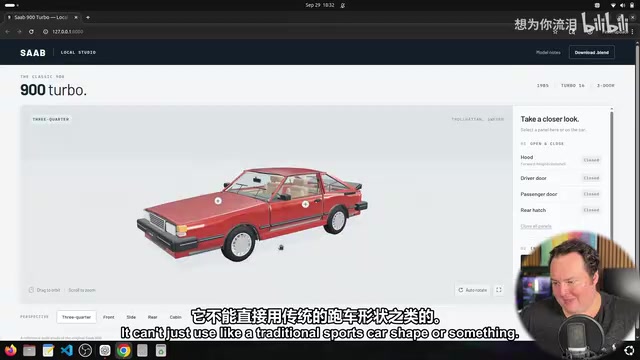Select Front perspective tab
640x360 pixels.
point(109,317)
